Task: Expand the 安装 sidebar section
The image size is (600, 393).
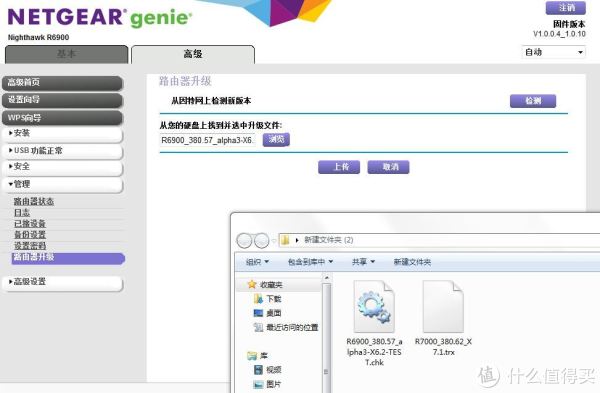Action: point(62,134)
